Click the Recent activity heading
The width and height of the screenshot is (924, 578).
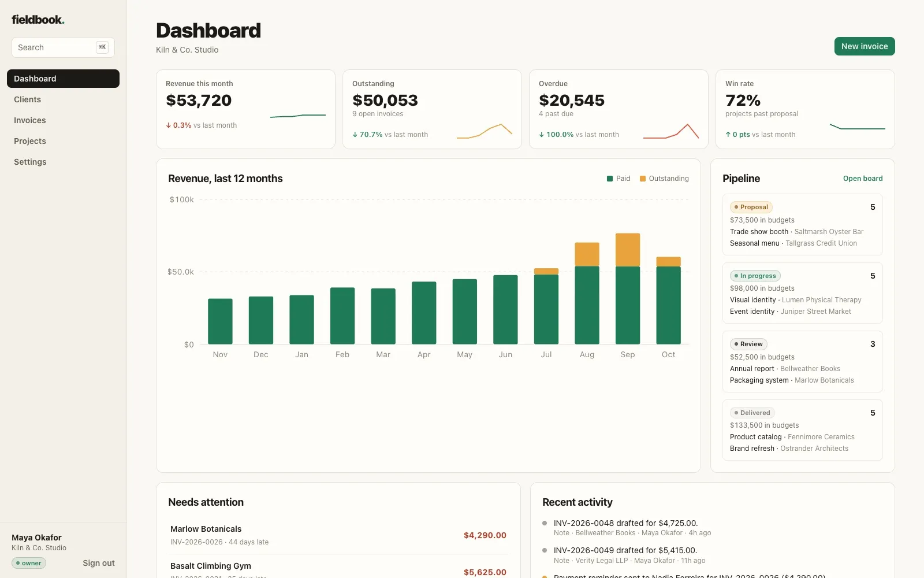[x=577, y=502]
